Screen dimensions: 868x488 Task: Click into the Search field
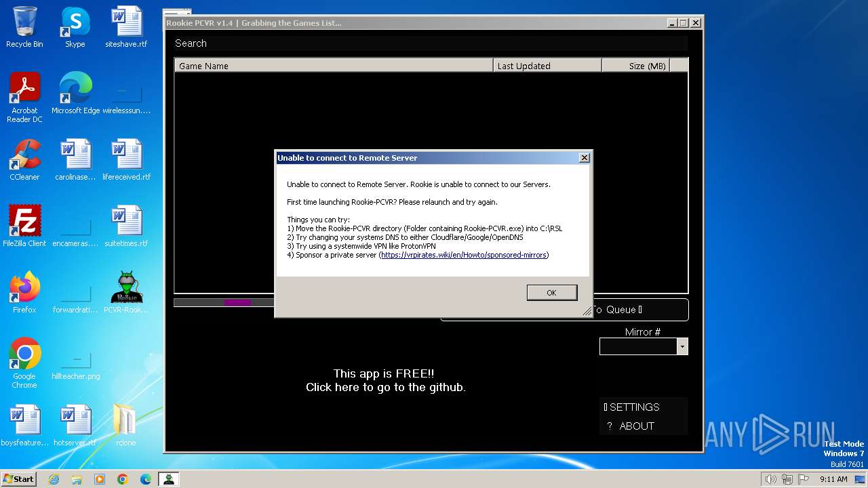(x=431, y=43)
